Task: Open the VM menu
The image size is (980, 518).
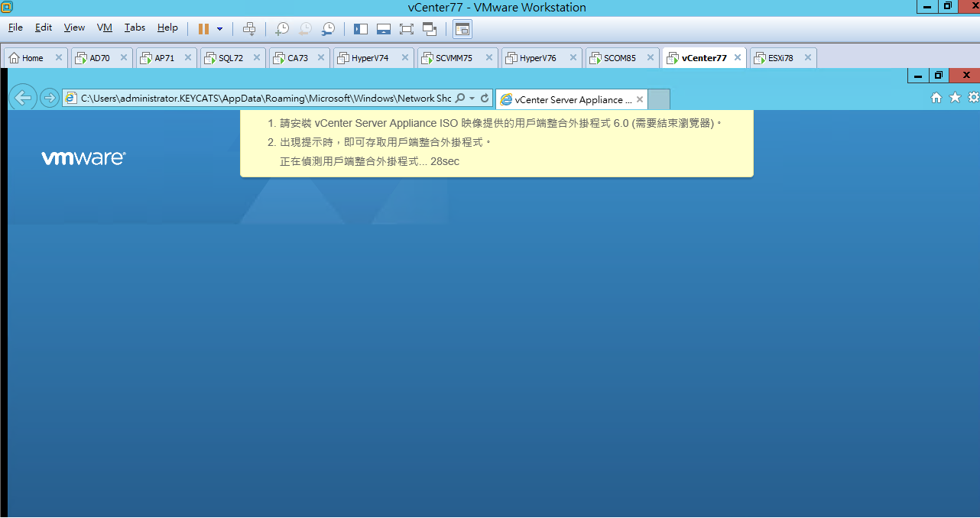Action: click(105, 28)
